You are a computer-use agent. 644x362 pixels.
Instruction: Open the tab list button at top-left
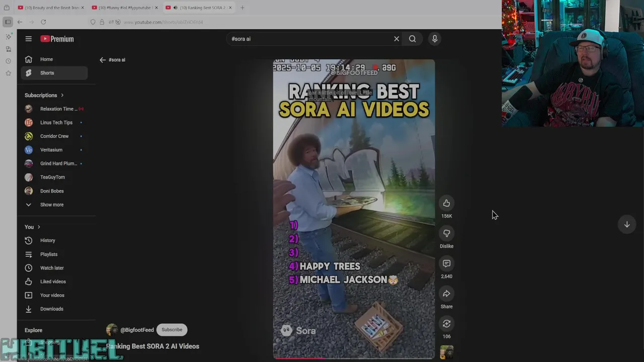tap(7, 8)
